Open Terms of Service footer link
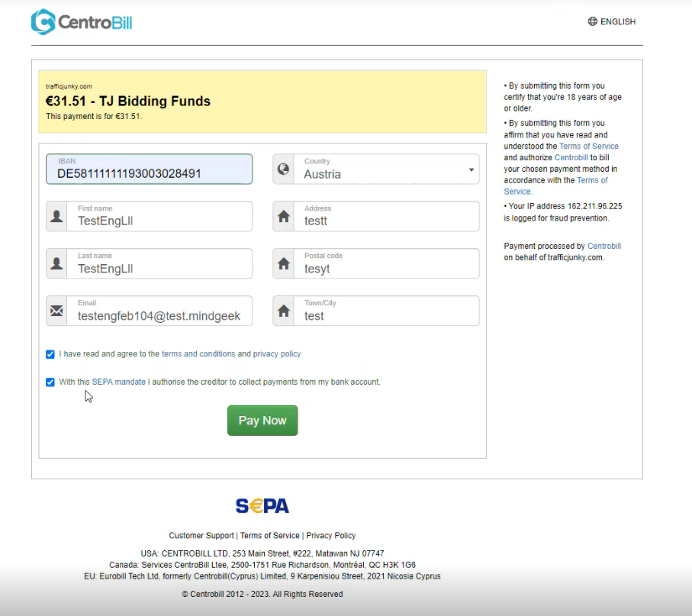The image size is (692, 616). tap(269, 536)
